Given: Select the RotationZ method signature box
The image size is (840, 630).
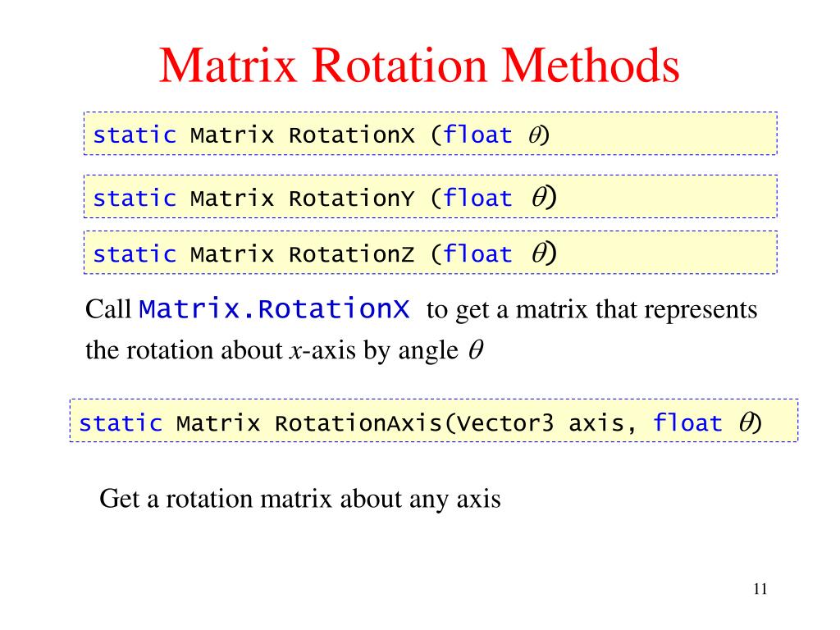Looking at the screenshot, I should tap(430, 253).
